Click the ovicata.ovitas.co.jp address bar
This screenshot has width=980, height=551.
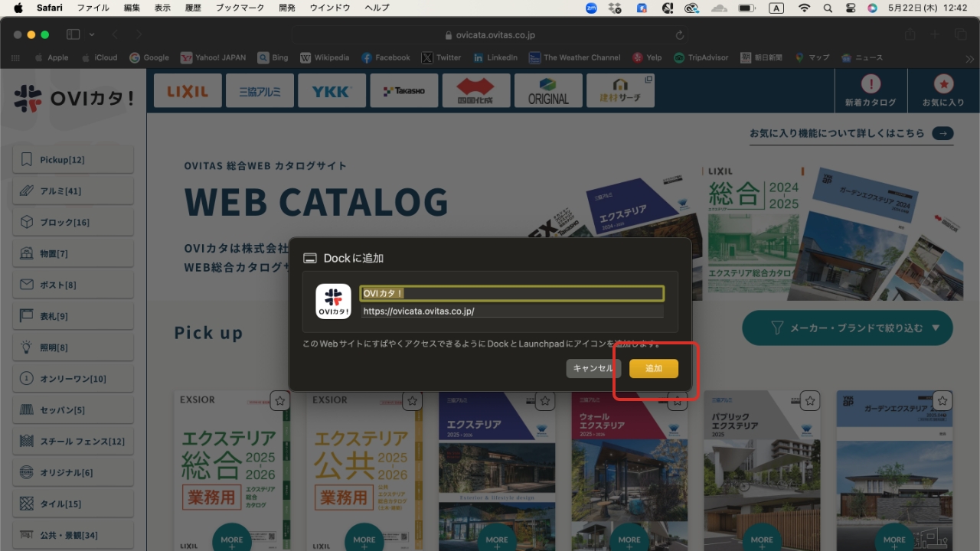tap(490, 35)
